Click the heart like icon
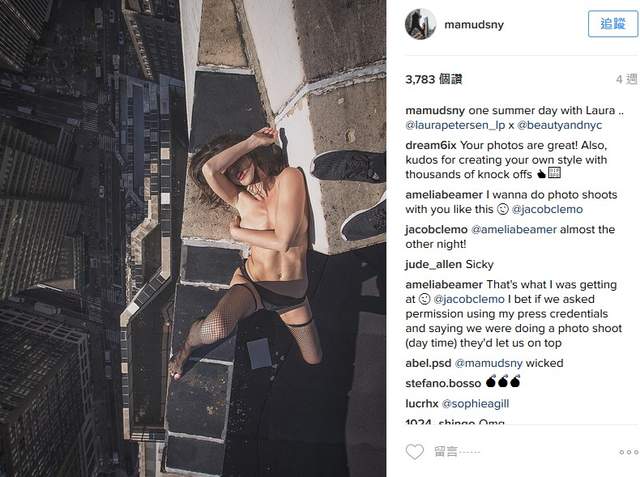The image size is (640, 477). click(415, 452)
